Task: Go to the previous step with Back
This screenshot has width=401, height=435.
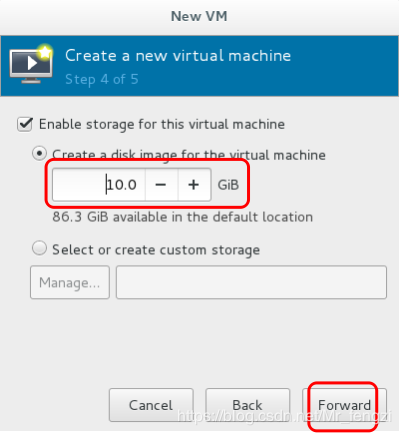Action: [247, 405]
